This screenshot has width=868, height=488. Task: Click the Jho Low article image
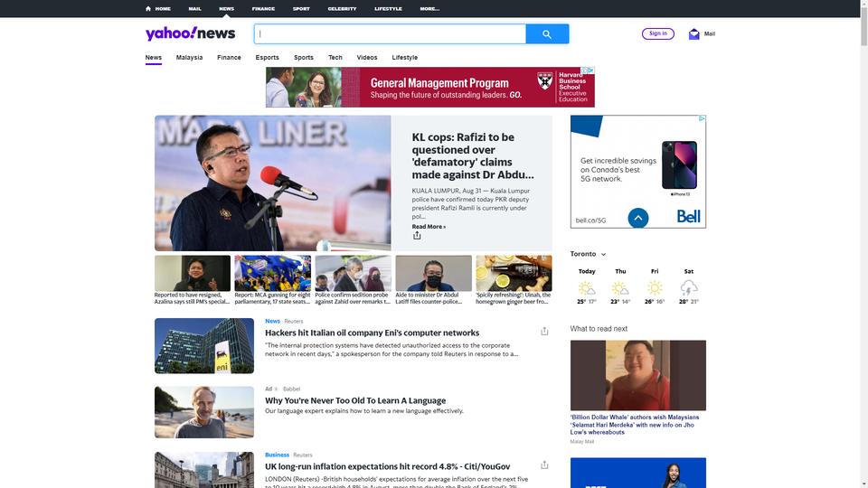(x=637, y=375)
